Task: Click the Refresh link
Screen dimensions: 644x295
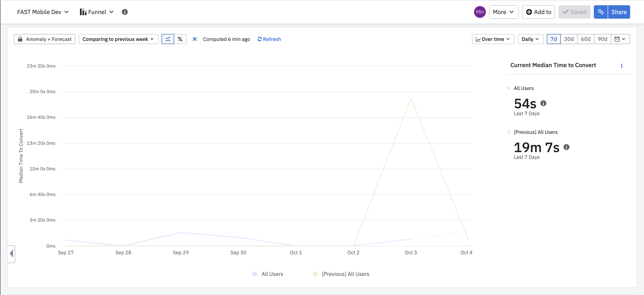Action: point(269,39)
